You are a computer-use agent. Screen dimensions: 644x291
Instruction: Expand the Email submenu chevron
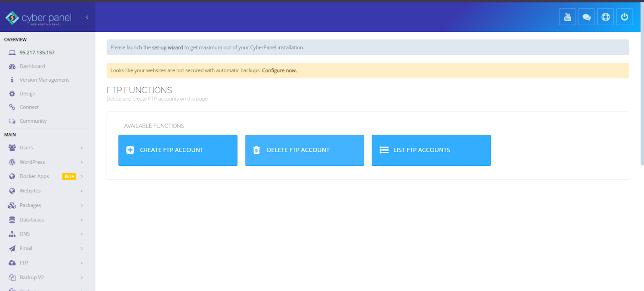(x=81, y=248)
